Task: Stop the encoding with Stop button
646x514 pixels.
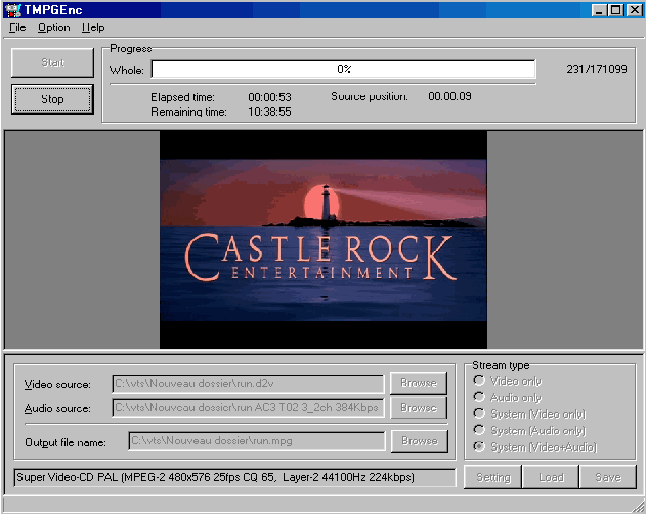Action: click(52, 99)
